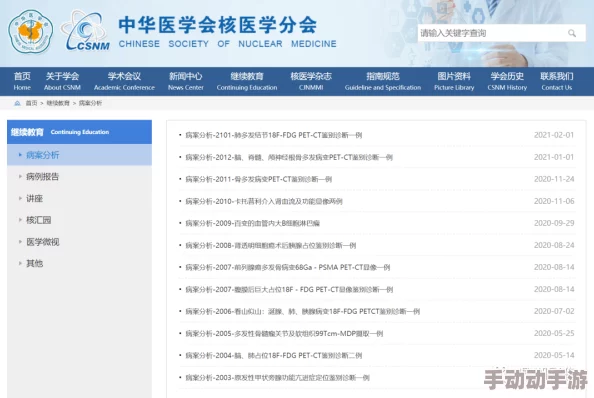Open the 指南规范 Guideline and Specification menu
Image resolution: width=594 pixels, height=398 pixels.
pos(383,81)
